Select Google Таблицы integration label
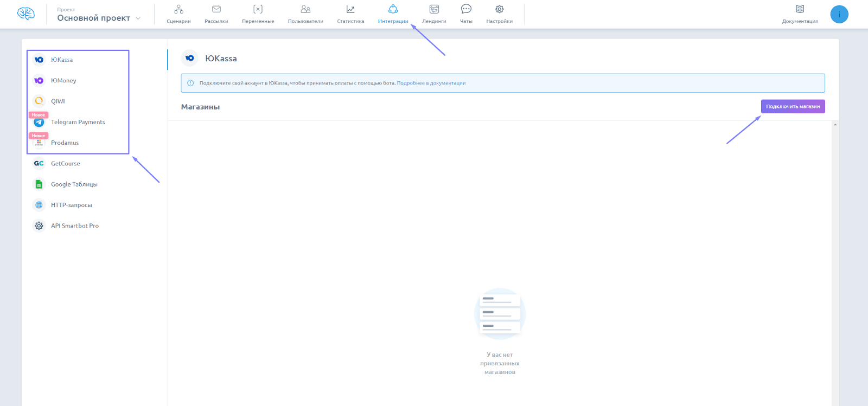 coord(74,184)
